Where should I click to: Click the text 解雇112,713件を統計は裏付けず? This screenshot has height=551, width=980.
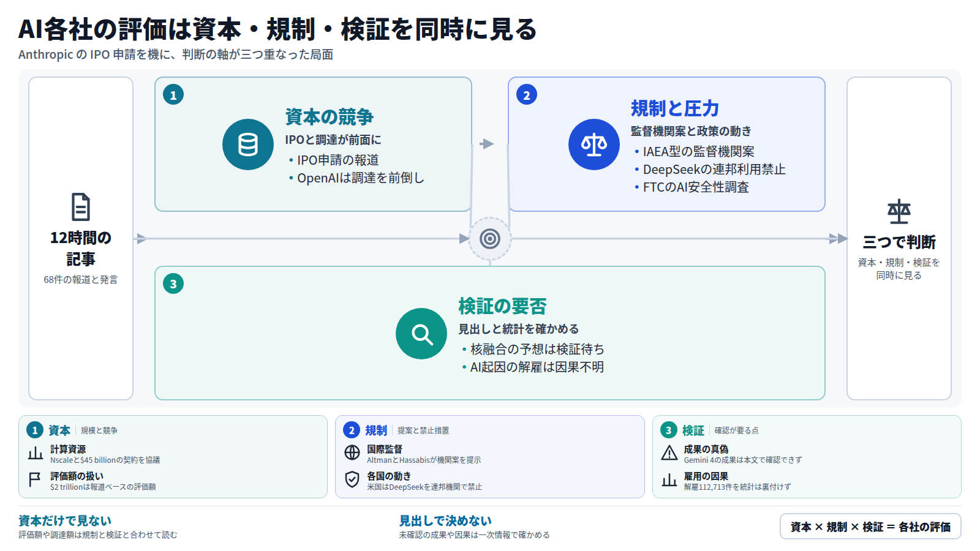[x=737, y=487]
